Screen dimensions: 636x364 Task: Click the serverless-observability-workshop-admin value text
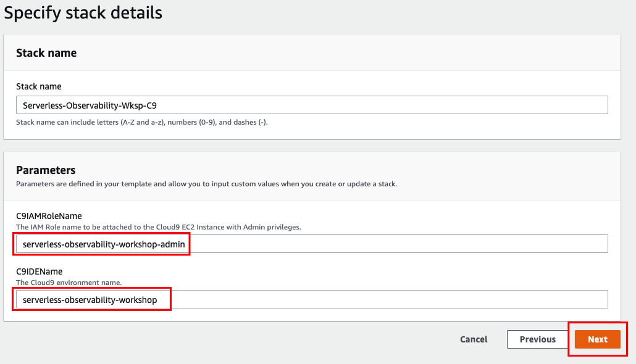click(x=104, y=244)
